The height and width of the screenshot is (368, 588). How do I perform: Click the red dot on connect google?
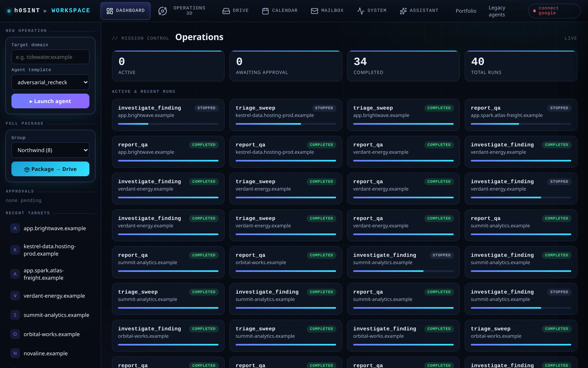tap(534, 11)
